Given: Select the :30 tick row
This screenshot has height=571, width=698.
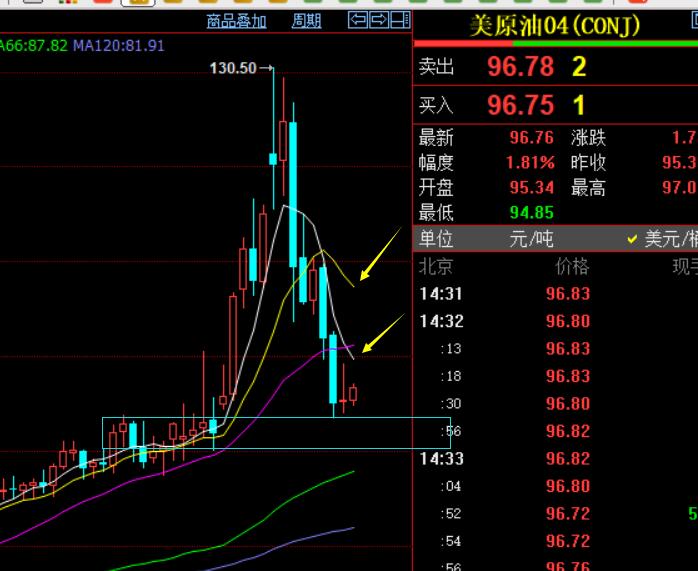Looking at the screenshot, I should point(556,404).
